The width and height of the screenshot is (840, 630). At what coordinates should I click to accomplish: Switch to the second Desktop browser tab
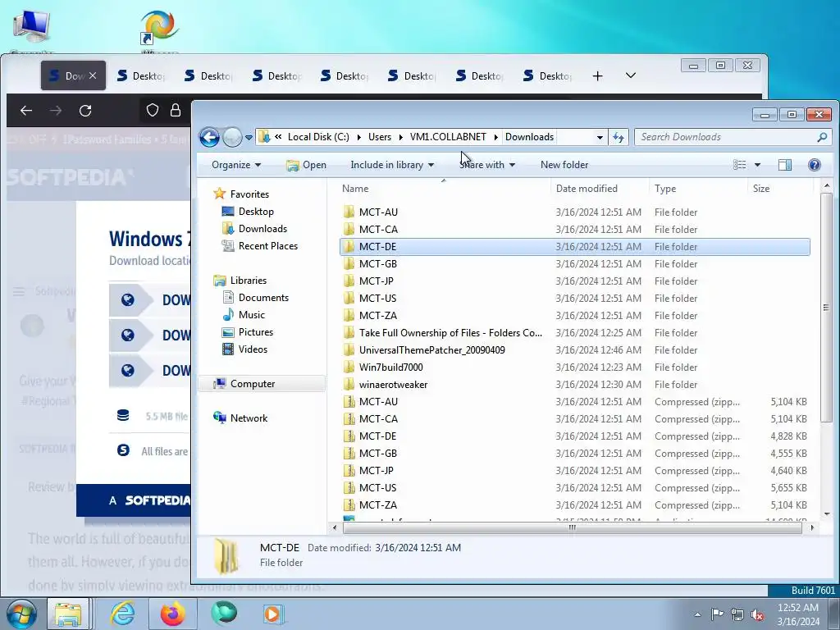[x=208, y=75]
